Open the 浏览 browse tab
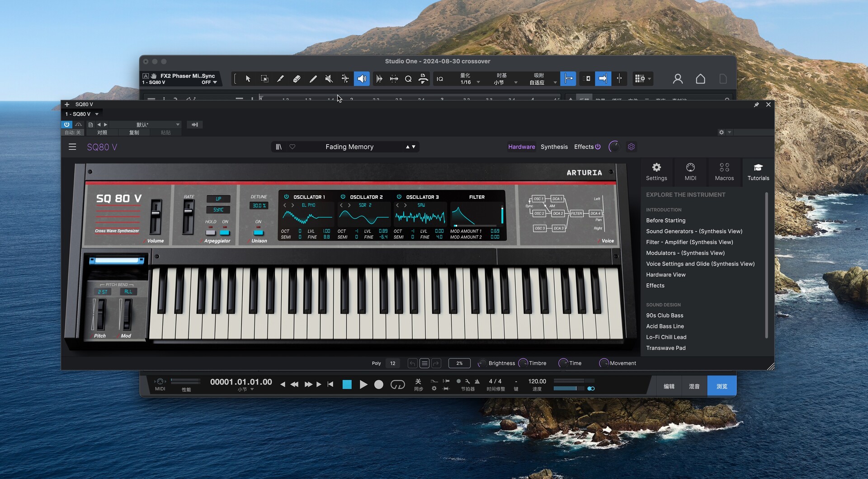868x479 pixels. tap(722, 386)
